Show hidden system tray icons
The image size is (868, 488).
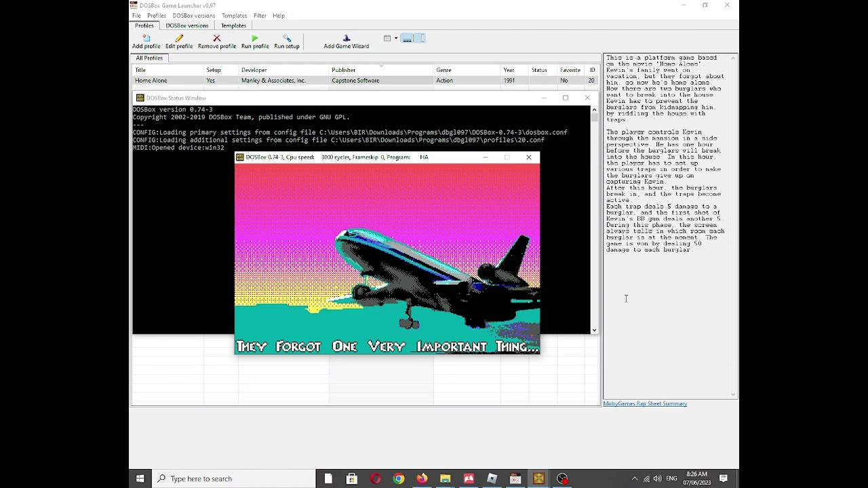[x=635, y=479]
